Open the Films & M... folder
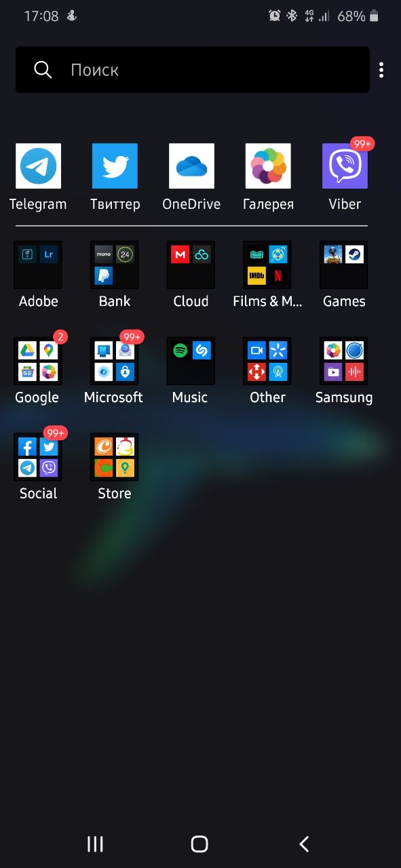This screenshot has height=868, width=401. (x=268, y=265)
